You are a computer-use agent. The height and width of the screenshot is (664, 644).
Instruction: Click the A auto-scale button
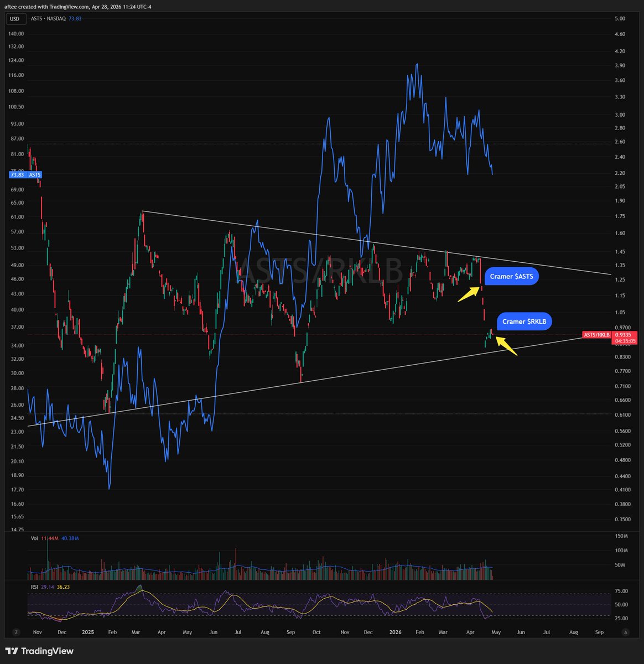625,632
